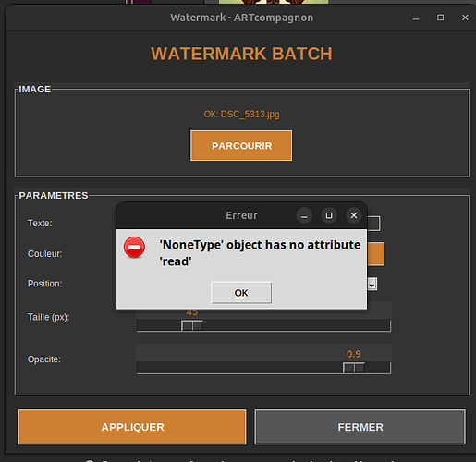Image resolution: width=476 pixels, height=462 pixels.
Task: Close the Watermark - ARTcompagnon window
Action: pos(465,18)
